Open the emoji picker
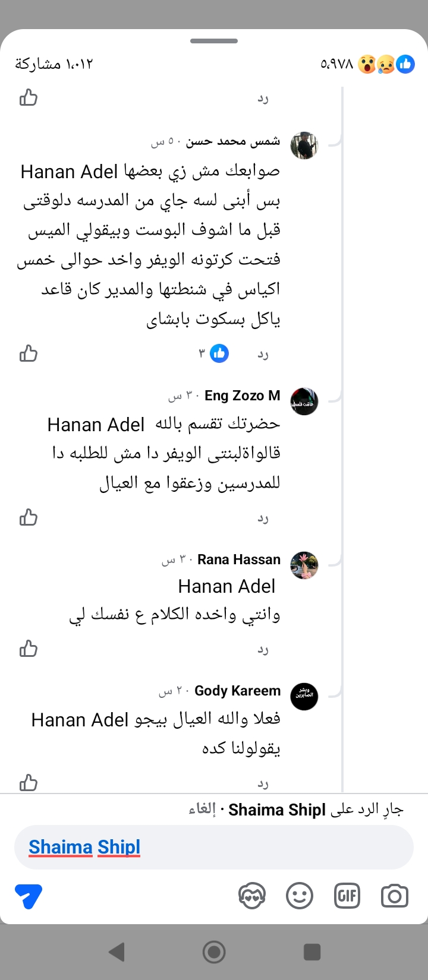428x980 pixels. (300, 896)
